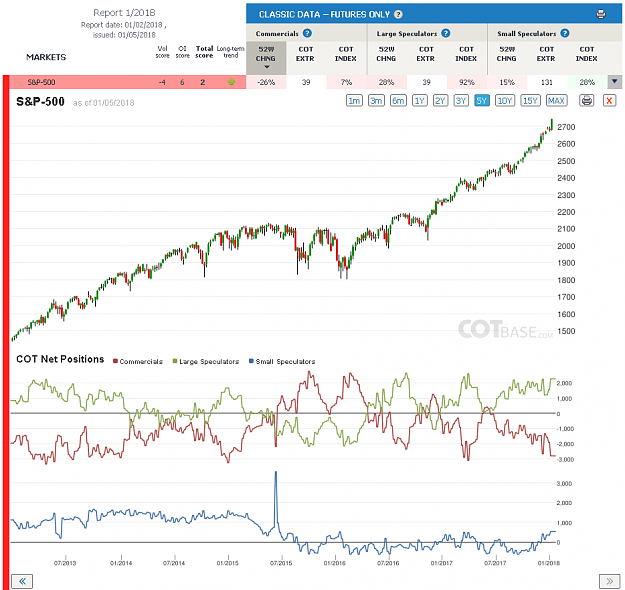The width and height of the screenshot is (625, 590).
Task: Sort by Large Speculators 52W CHNG header
Action: 387,54
